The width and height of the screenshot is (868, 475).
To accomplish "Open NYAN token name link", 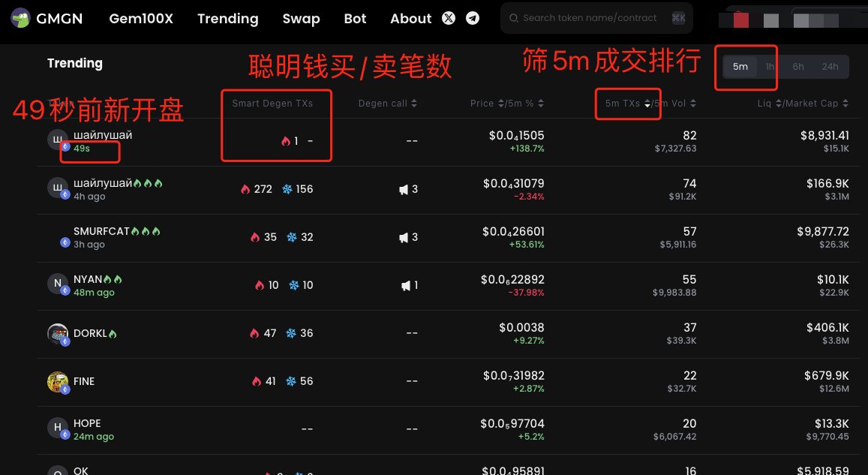I will [x=88, y=280].
